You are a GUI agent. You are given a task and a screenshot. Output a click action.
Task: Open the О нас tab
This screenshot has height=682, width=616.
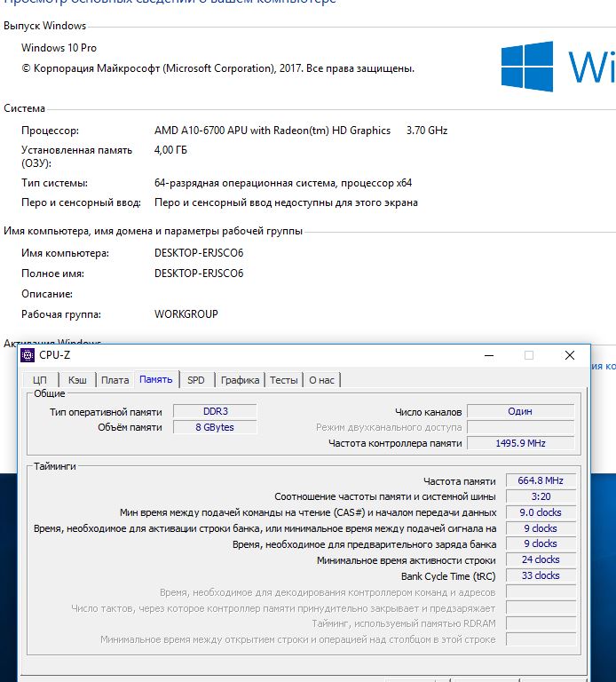click(321, 380)
